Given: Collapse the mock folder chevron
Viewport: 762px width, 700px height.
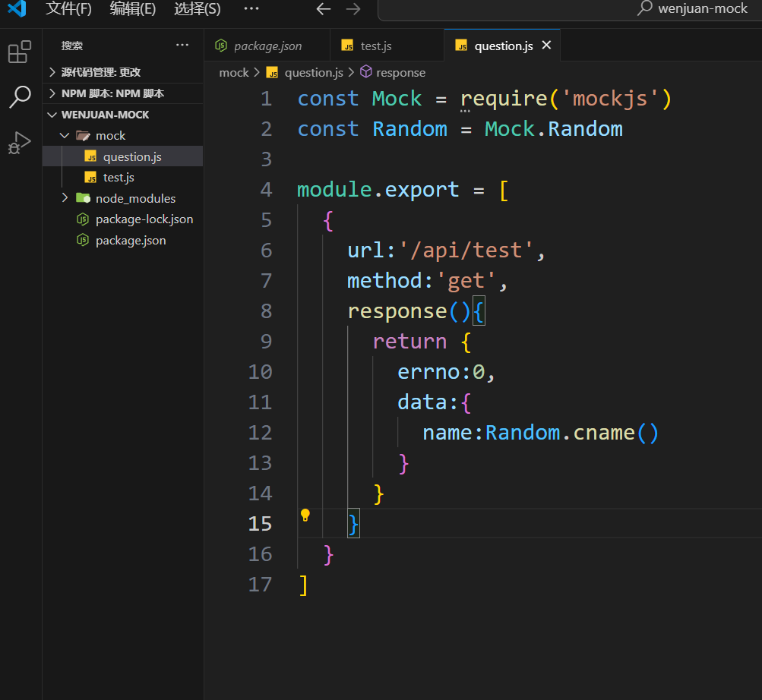Looking at the screenshot, I should (x=65, y=135).
